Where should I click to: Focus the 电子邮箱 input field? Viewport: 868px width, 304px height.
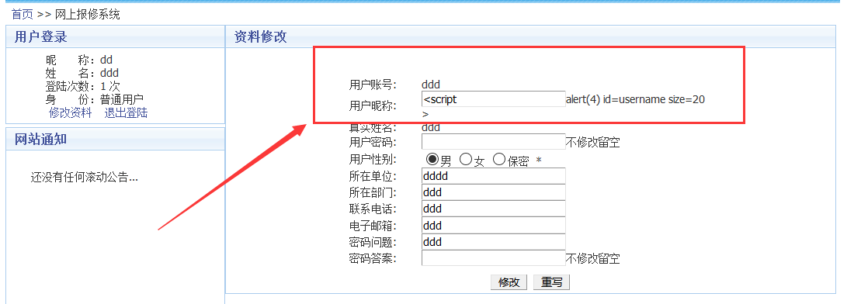coord(493,226)
